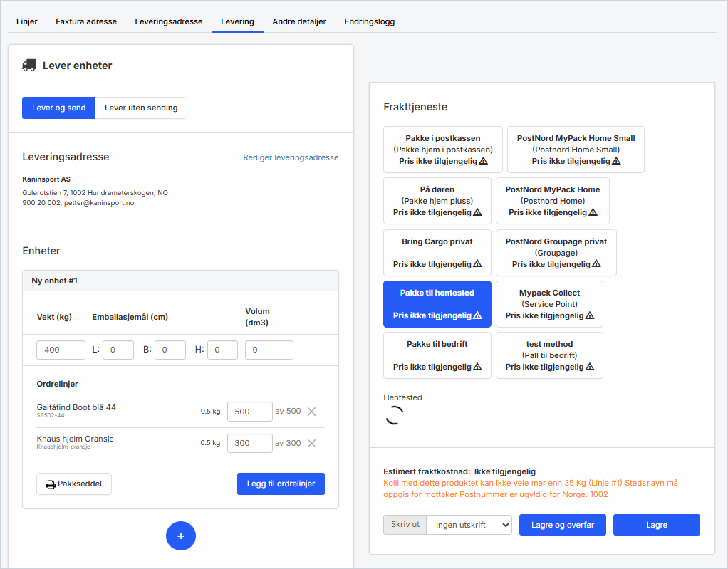Screen dimensions: 728x569
Task: Click the truck icon beside Lever enheter
Action: (29, 66)
